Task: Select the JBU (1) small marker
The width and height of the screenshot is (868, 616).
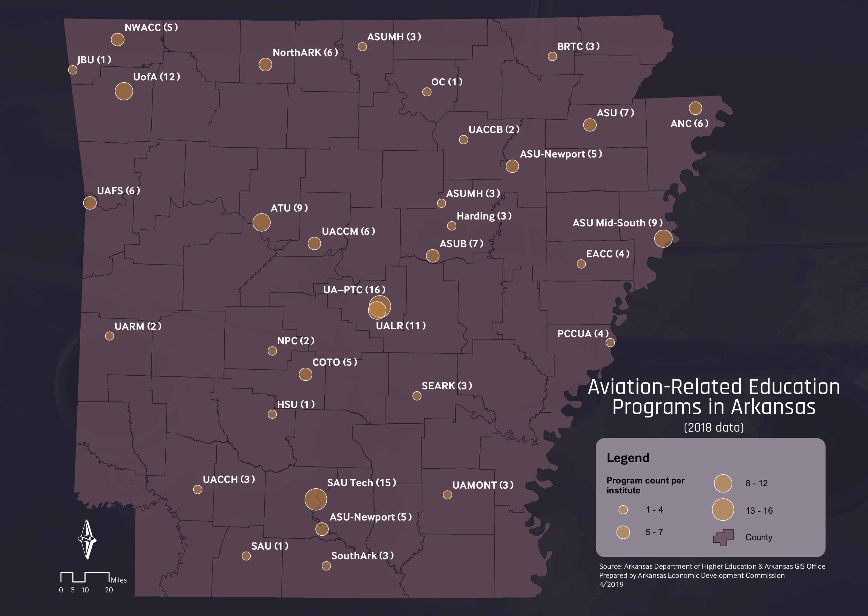Action: [x=72, y=69]
